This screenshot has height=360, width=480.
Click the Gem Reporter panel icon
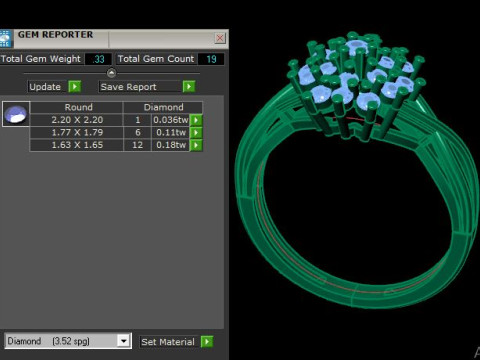[x=6, y=38]
